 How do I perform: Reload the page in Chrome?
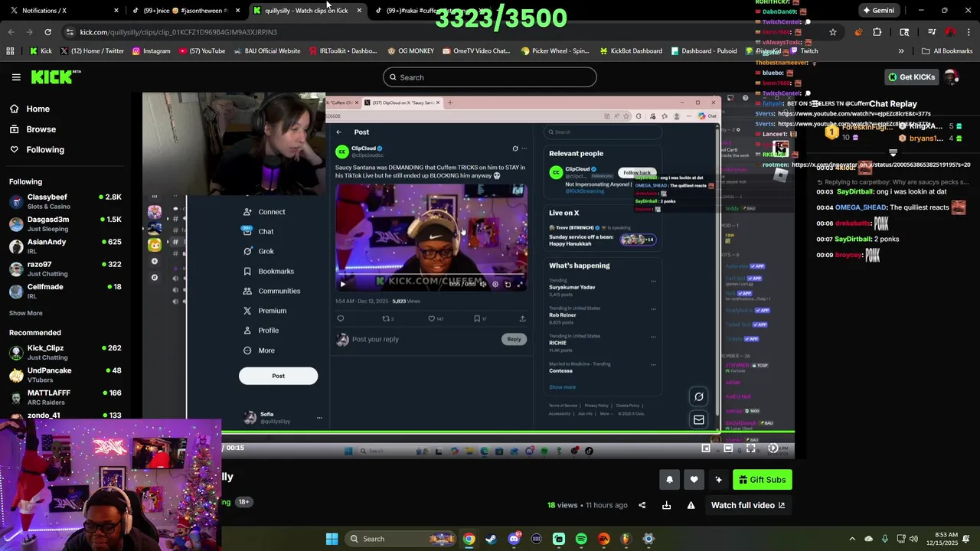click(x=47, y=32)
